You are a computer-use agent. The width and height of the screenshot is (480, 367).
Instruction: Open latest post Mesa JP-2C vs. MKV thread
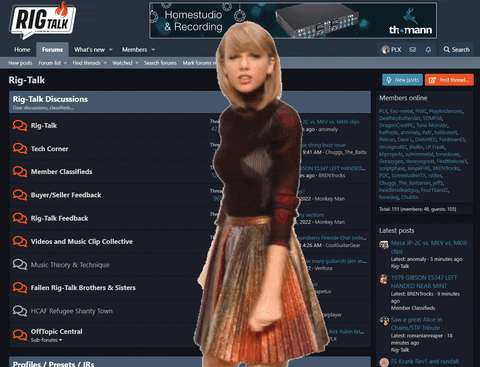point(429,247)
